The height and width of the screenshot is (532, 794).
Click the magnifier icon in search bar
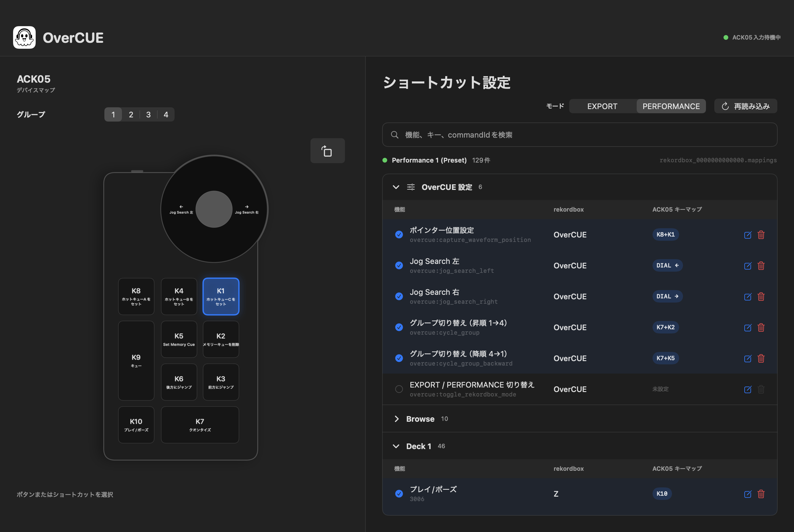pos(394,135)
